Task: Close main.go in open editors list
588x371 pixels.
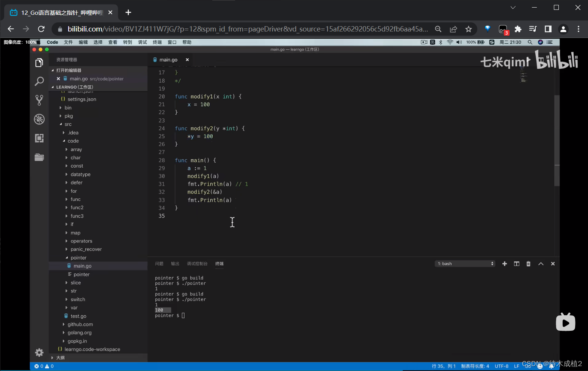Action: tap(58, 79)
